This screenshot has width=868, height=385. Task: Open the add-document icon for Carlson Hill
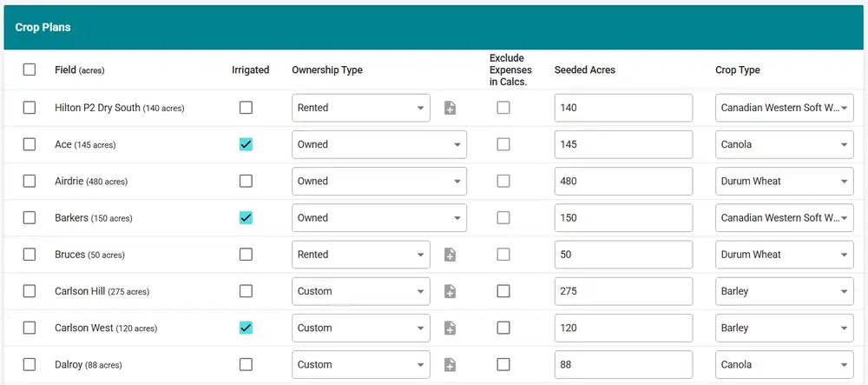coord(450,291)
